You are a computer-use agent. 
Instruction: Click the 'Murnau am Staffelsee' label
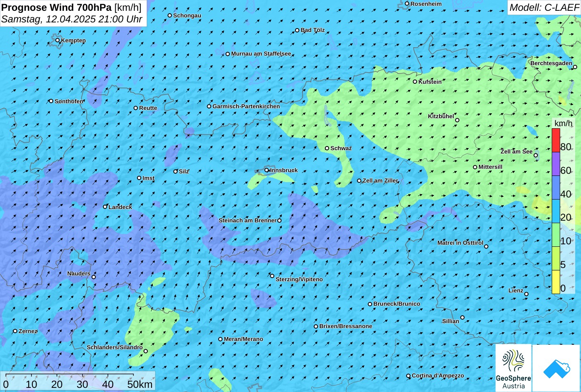(261, 54)
